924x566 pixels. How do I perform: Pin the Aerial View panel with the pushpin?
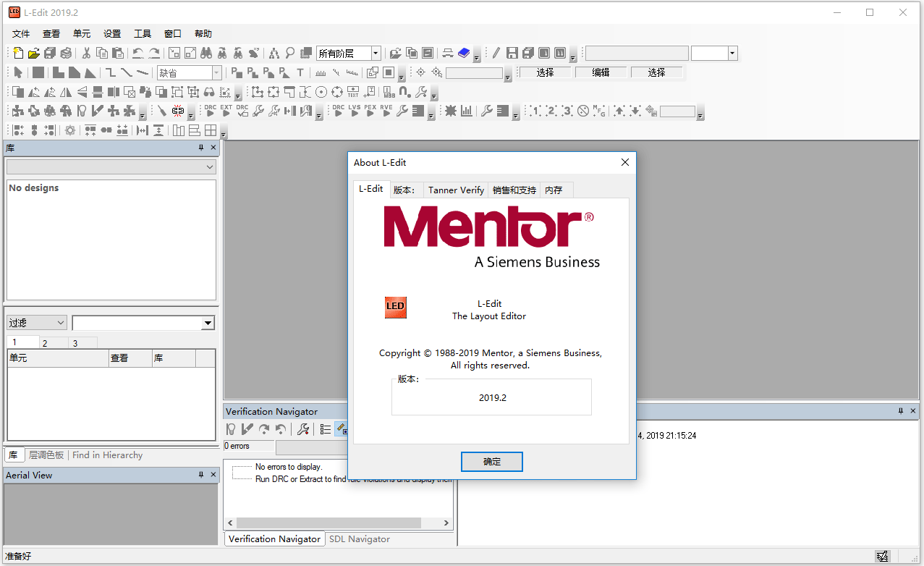click(201, 475)
